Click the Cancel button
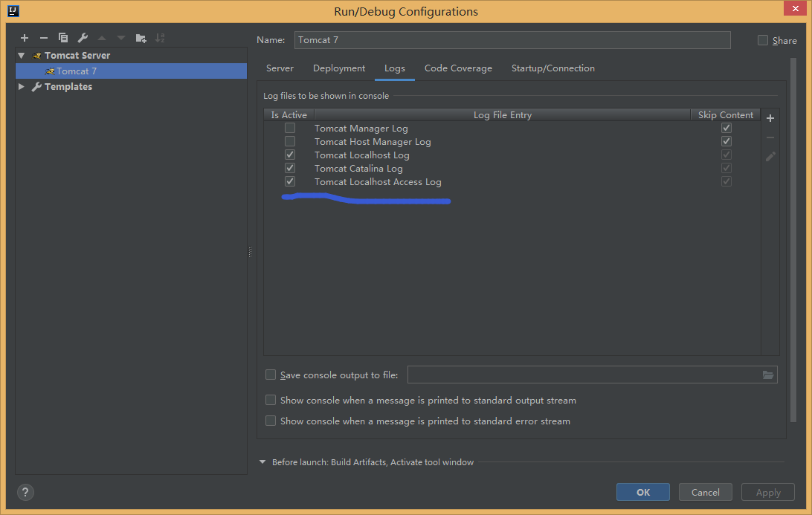 706,492
